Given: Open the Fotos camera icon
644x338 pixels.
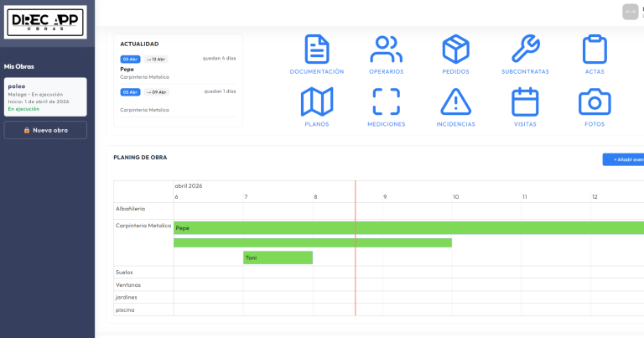Looking at the screenshot, I should click(x=595, y=101).
